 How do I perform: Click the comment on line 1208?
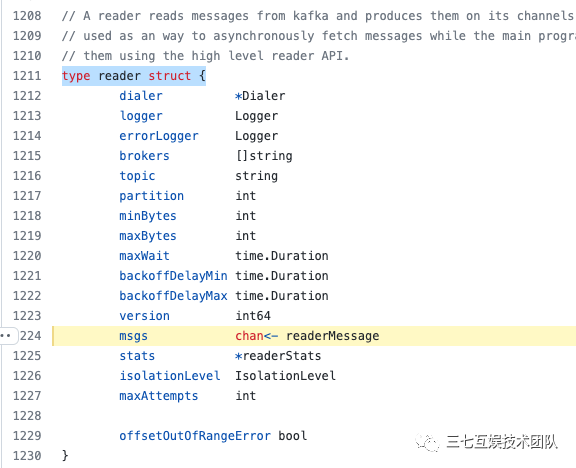pos(318,16)
